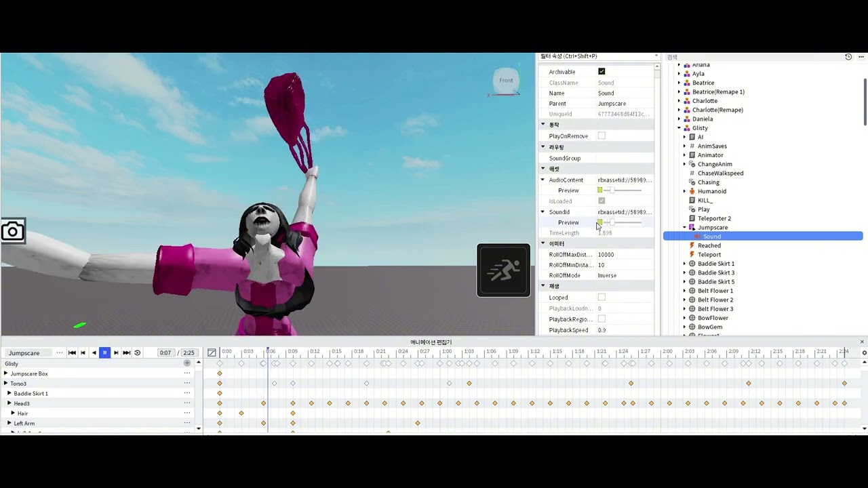Click the Front view orientation cube
The image size is (868, 488).
(506, 81)
